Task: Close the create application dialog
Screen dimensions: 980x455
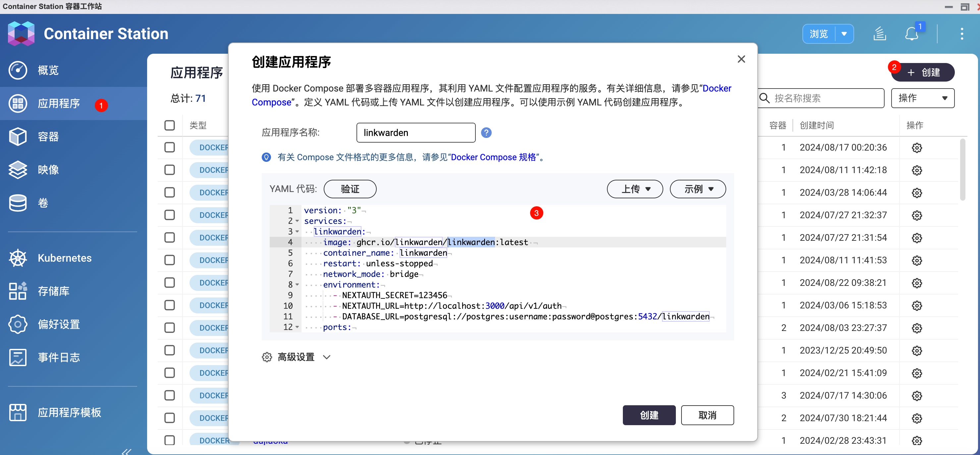Action: pos(741,59)
